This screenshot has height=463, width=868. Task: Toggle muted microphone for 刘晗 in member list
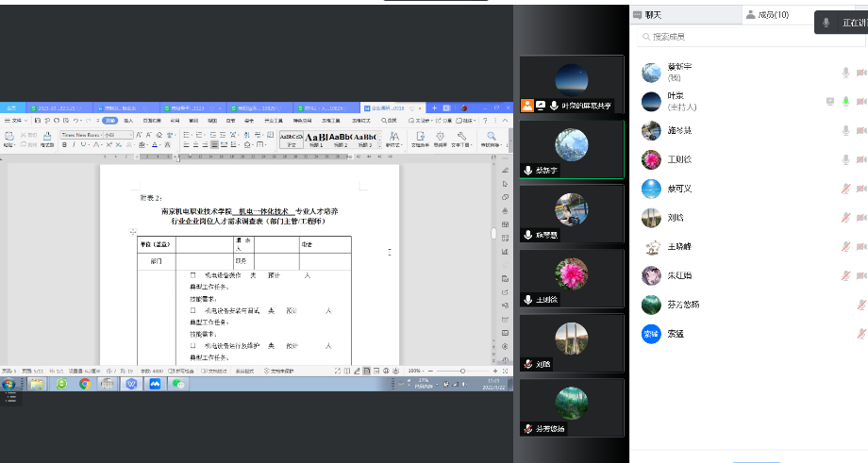[x=846, y=218]
